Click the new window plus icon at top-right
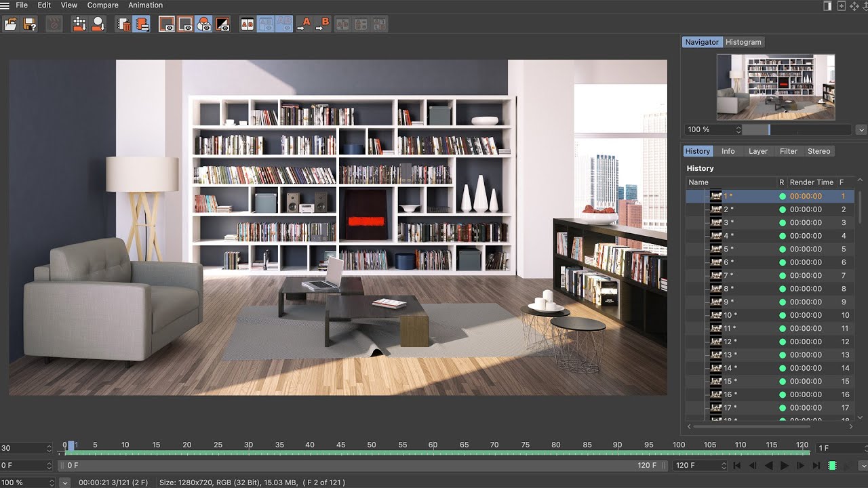 tap(842, 5)
